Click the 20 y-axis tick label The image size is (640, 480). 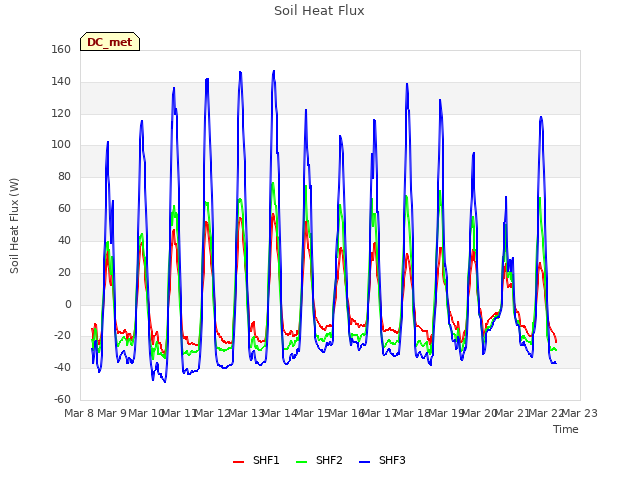click(x=64, y=272)
